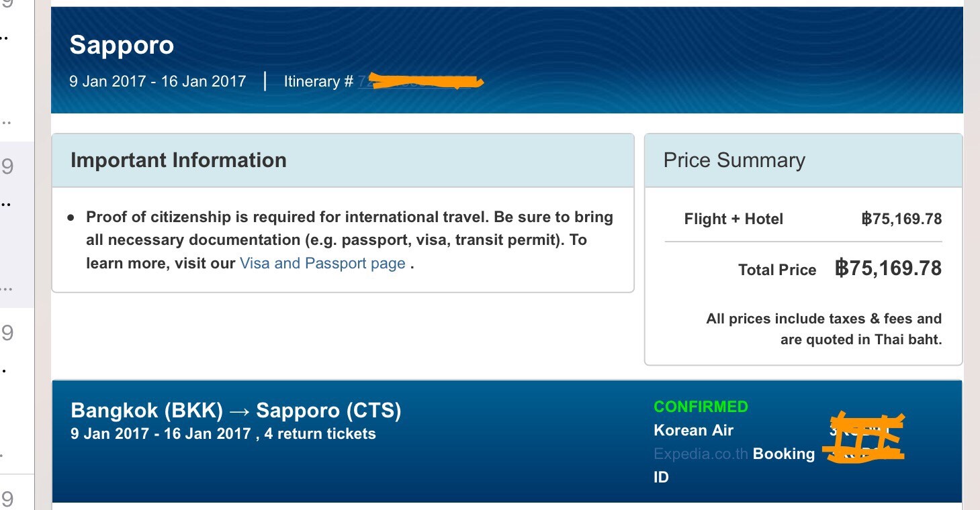Select the highlighted row in left message list

click(x=17, y=225)
